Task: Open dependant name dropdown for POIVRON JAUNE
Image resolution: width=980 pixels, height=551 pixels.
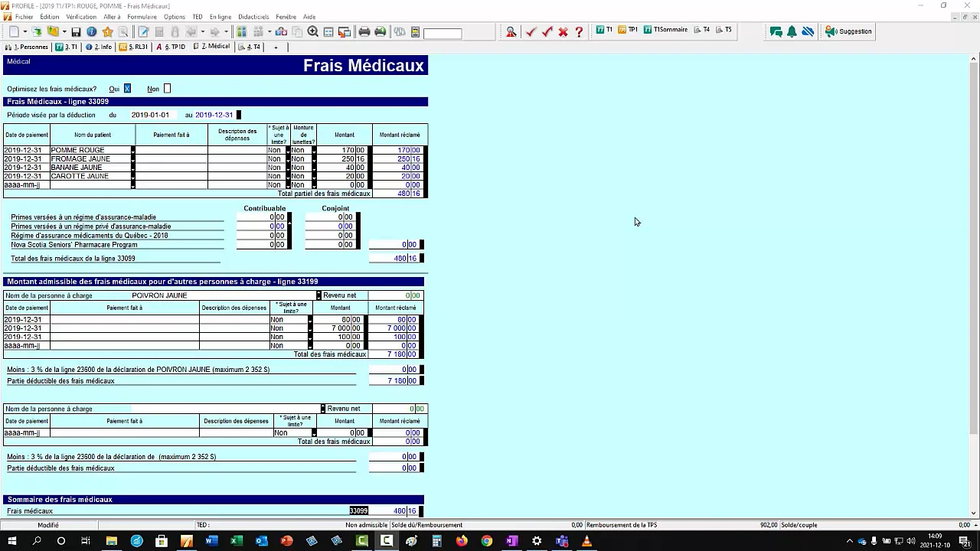Action: [x=318, y=295]
